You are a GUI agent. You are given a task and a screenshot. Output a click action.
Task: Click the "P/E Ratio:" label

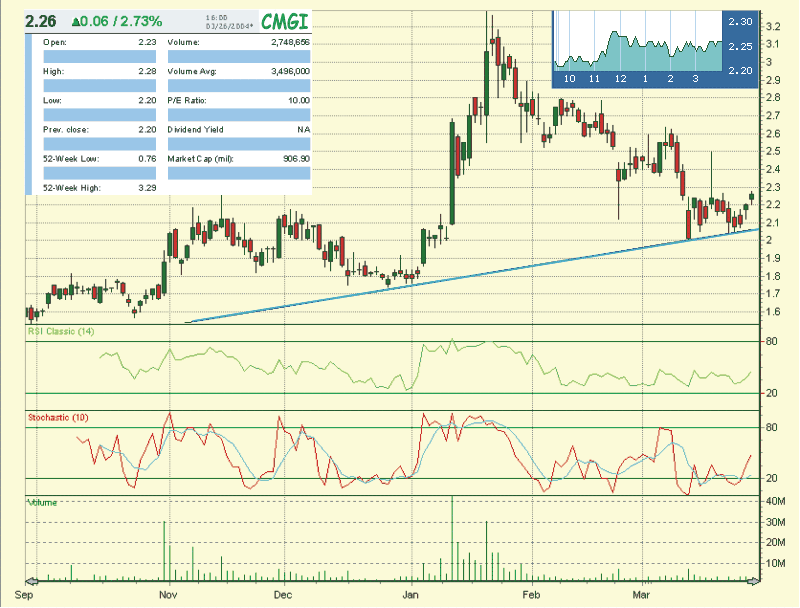[187, 100]
